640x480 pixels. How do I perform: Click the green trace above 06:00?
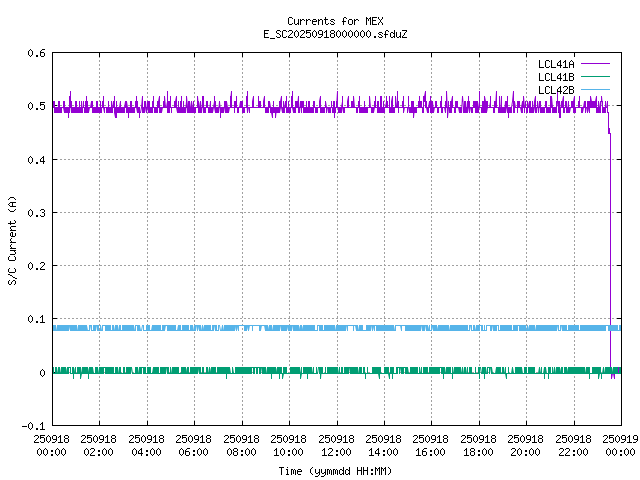194,370
